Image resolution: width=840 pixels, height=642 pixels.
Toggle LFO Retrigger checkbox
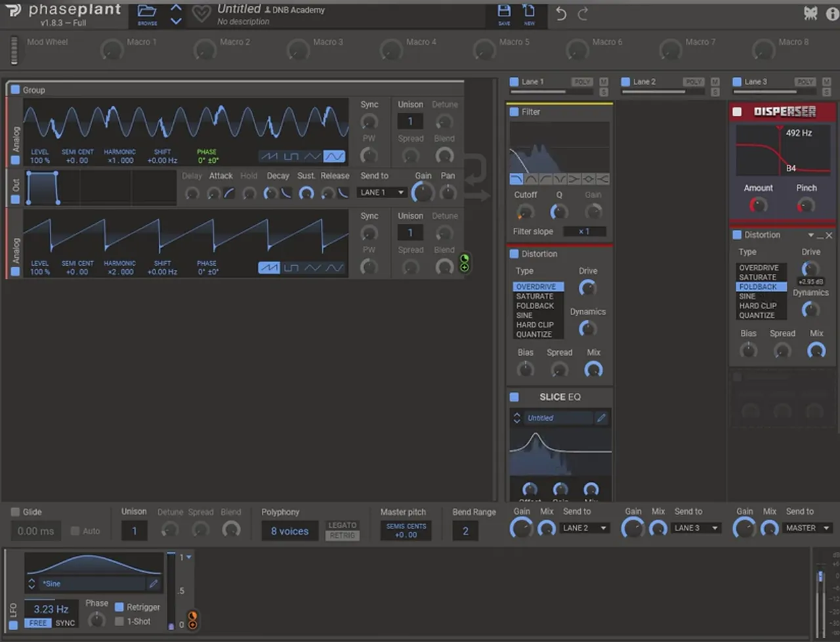pos(119,607)
